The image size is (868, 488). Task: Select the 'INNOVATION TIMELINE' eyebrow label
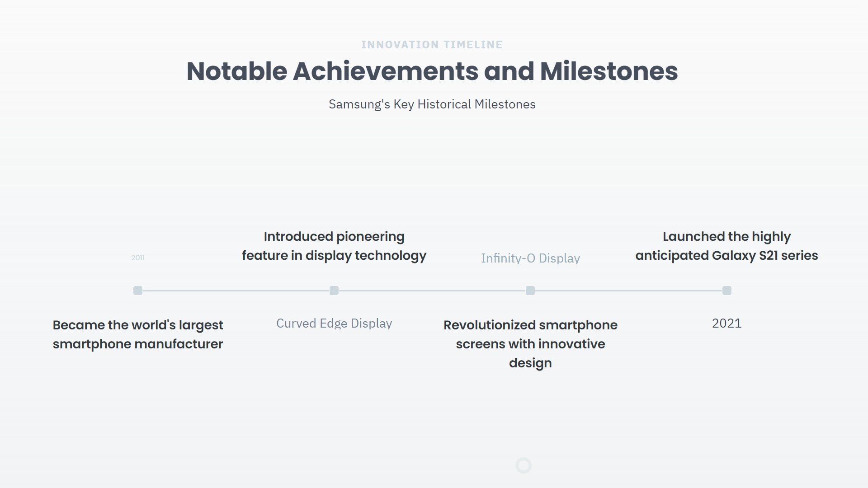coord(432,45)
